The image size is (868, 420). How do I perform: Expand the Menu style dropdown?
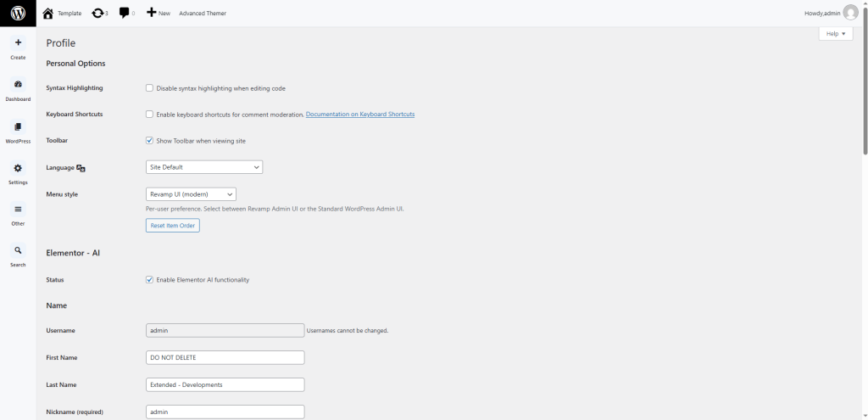(x=191, y=194)
